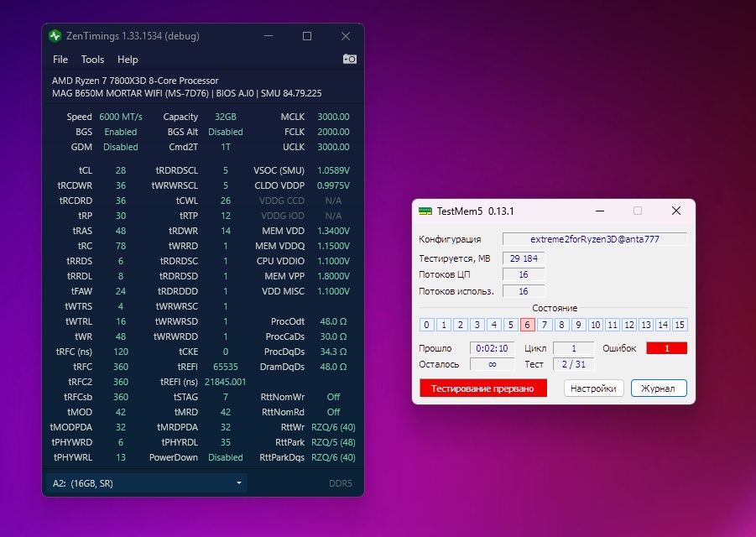Click the Потоков ЦП value field
Image resolution: width=756 pixels, height=537 pixels.
pyautogui.click(x=524, y=274)
